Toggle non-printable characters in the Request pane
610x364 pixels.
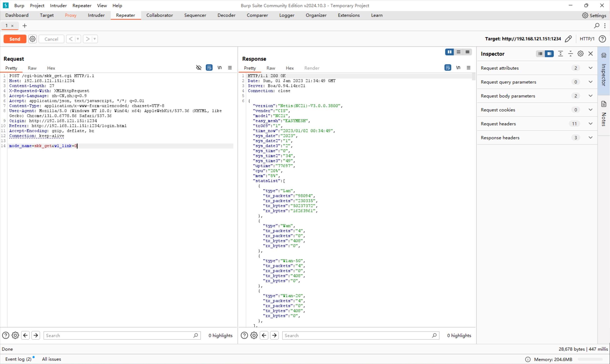pos(220,68)
